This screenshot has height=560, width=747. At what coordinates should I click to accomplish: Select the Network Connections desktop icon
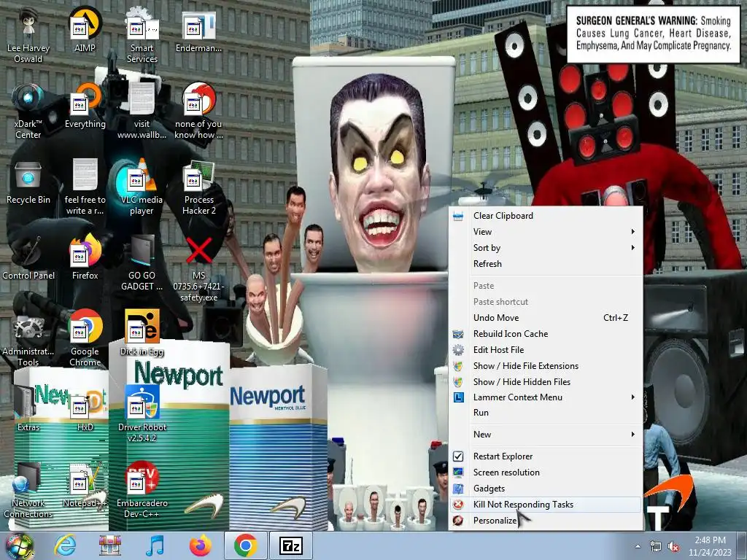click(28, 490)
